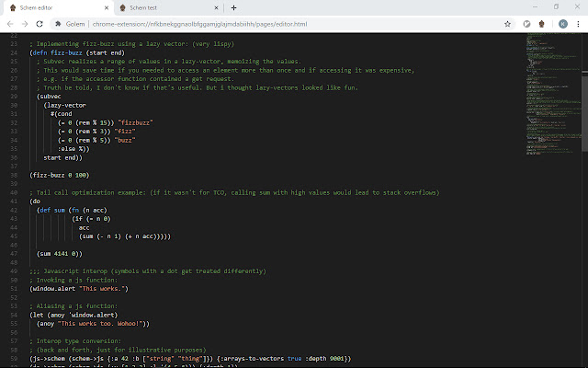Click the "(sum 4141 0))" expression

59,254
